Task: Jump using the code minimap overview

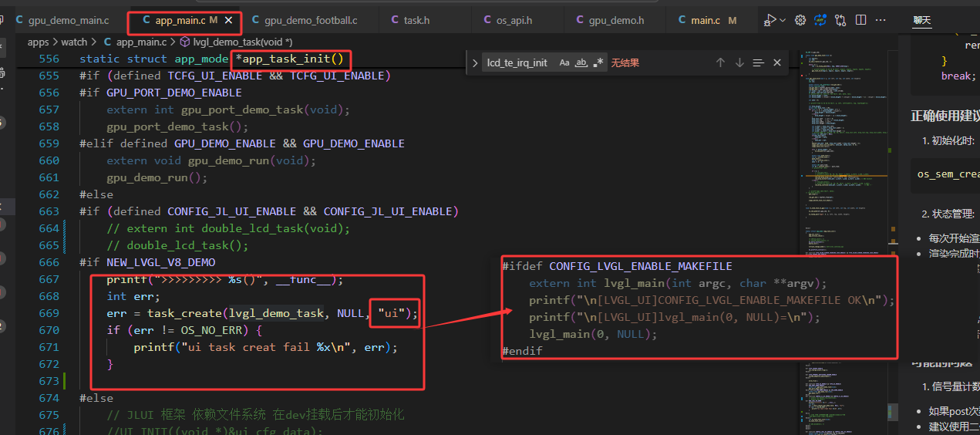Action: coord(845,231)
